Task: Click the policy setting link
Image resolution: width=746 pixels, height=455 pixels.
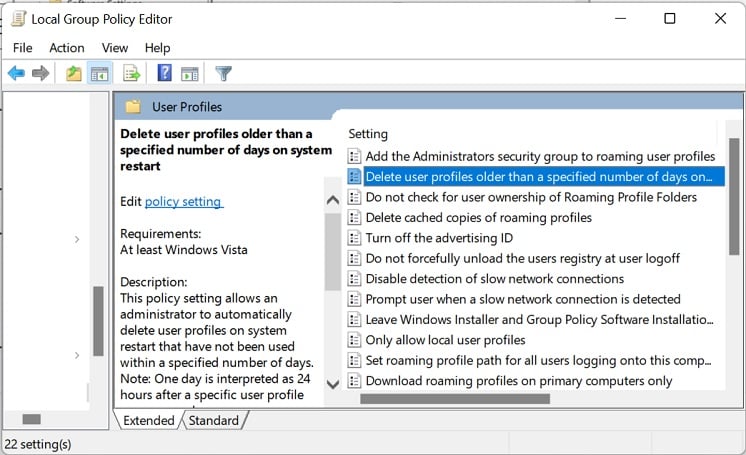Action: 184,201
